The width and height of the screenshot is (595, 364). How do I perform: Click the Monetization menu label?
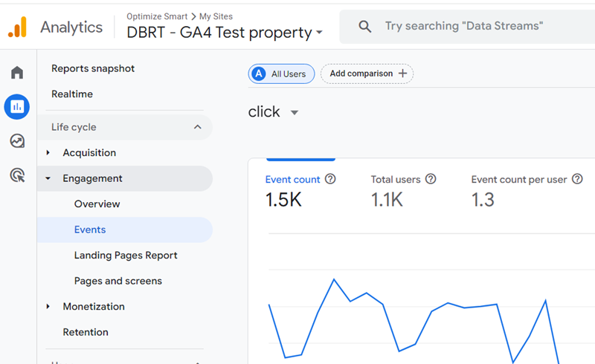click(x=94, y=306)
